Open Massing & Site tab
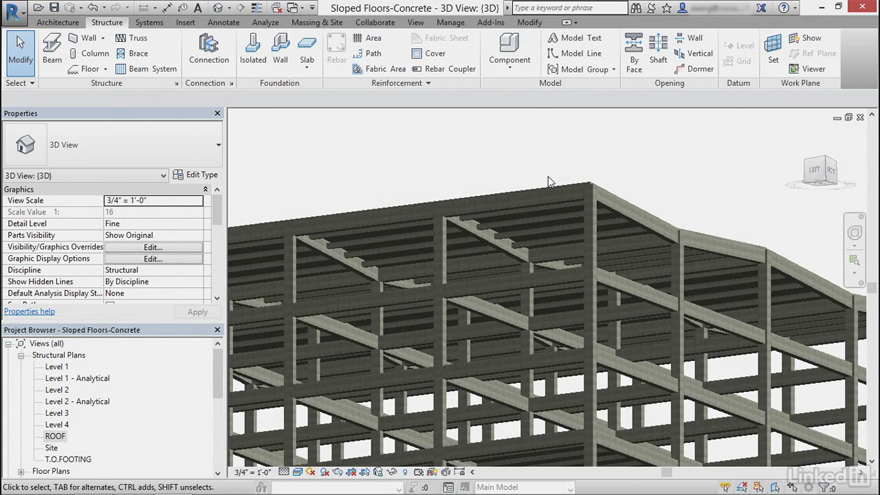 (x=317, y=22)
